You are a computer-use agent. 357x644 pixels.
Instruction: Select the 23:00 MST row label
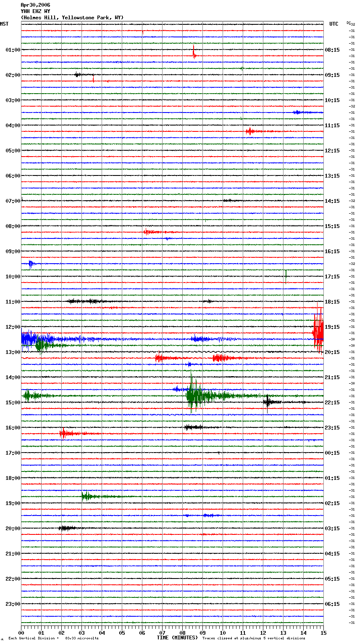(x=13, y=604)
